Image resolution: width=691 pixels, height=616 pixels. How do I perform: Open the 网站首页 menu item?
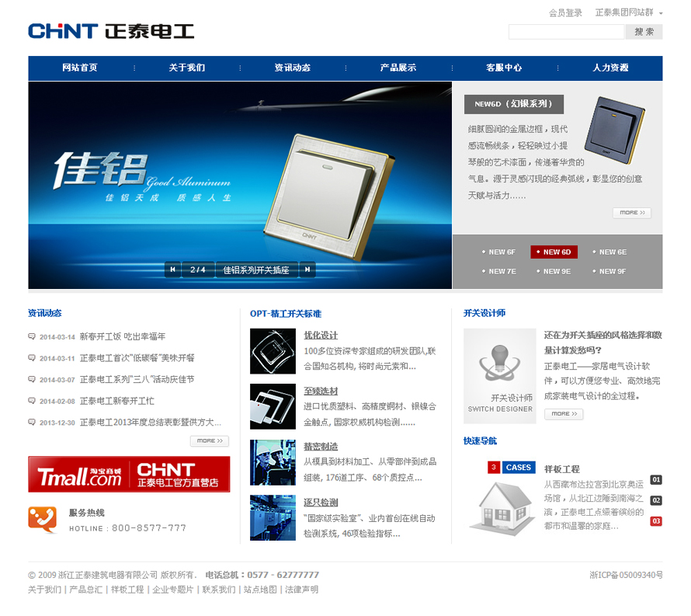coord(80,68)
